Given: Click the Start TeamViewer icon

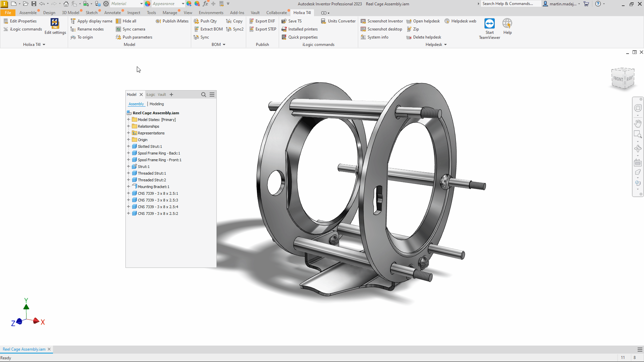Looking at the screenshot, I should pyautogui.click(x=489, y=24).
